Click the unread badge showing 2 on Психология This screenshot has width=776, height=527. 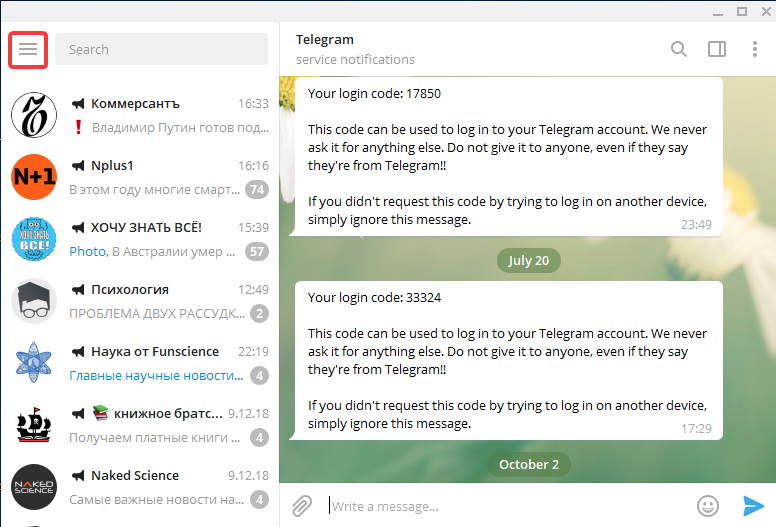[259, 313]
